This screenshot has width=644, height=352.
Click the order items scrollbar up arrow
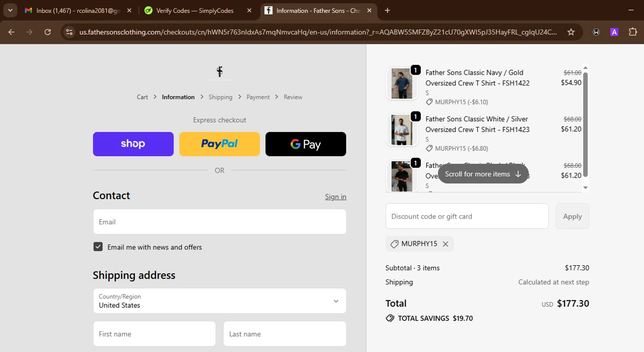(585, 68)
